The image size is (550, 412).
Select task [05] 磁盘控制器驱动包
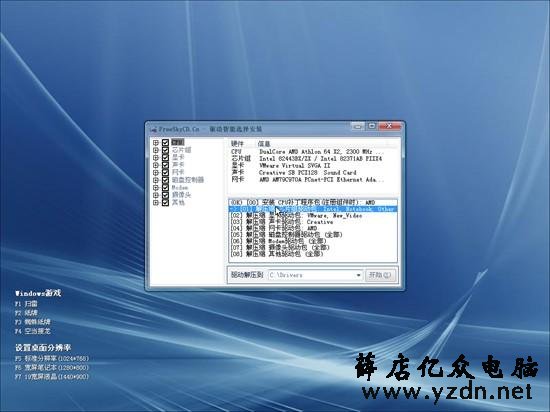pos(313,235)
